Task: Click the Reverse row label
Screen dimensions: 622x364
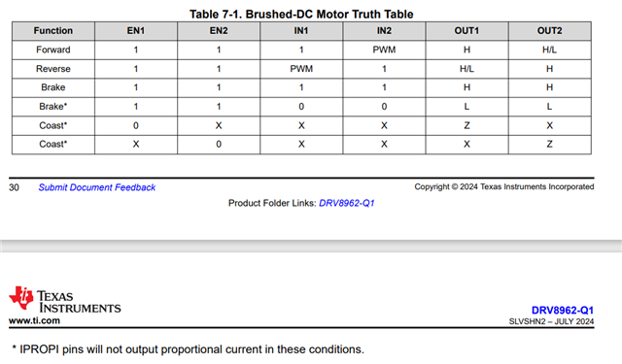Action: point(53,69)
